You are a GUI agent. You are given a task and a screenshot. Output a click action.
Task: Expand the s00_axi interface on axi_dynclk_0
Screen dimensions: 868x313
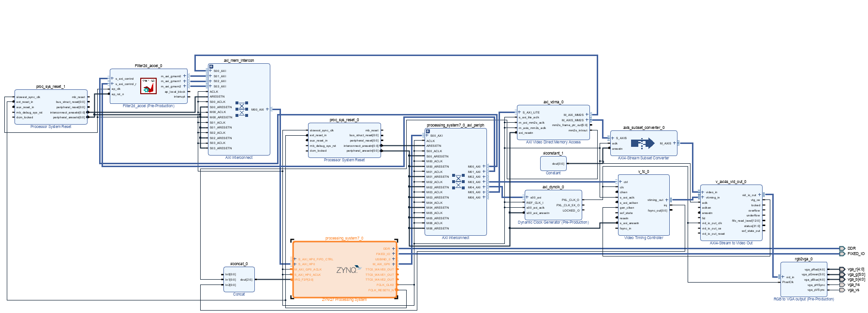point(527,198)
